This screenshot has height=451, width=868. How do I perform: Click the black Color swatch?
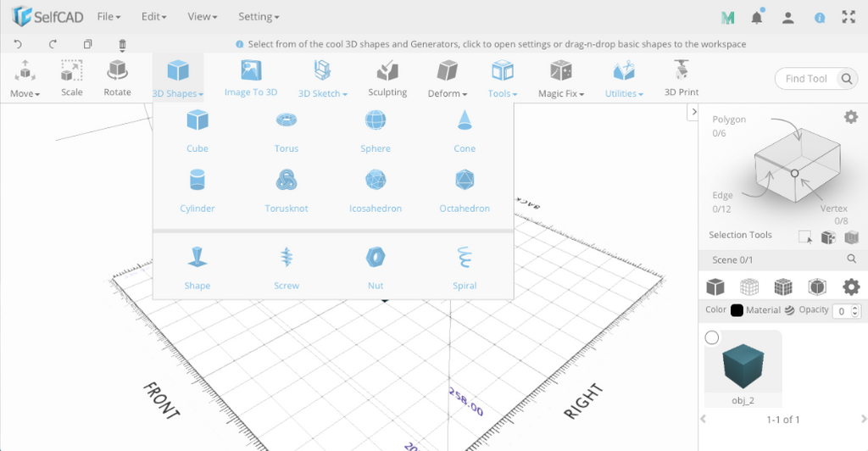[737, 310]
